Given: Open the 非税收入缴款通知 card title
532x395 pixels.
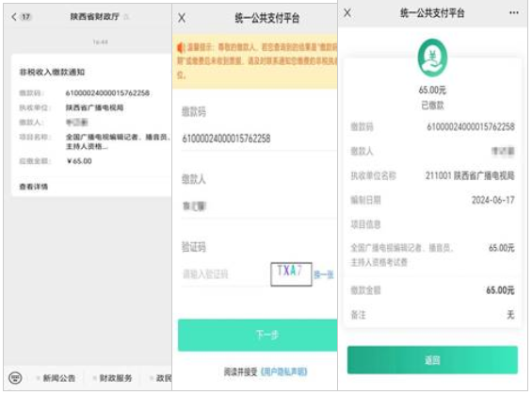Looking at the screenshot, I should coord(52,72).
